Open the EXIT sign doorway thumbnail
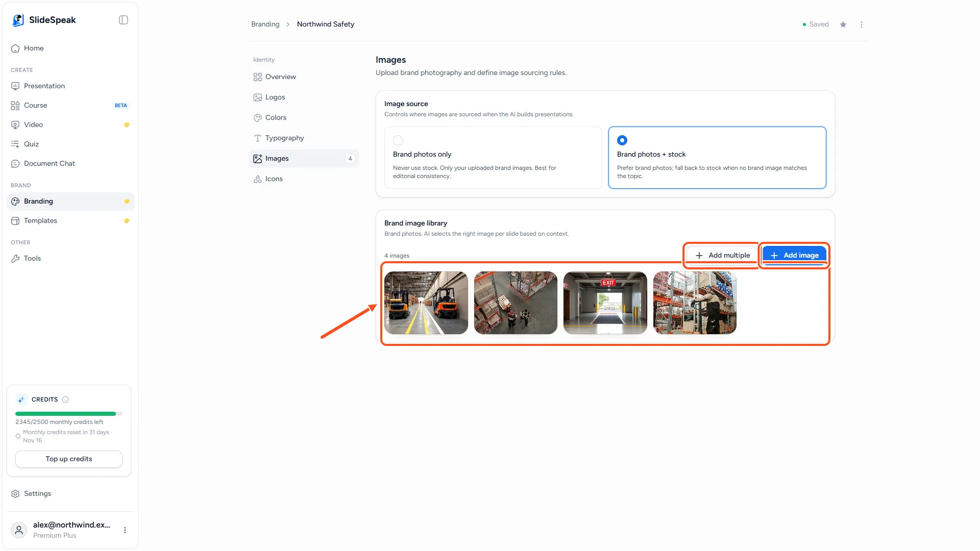 click(x=605, y=303)
